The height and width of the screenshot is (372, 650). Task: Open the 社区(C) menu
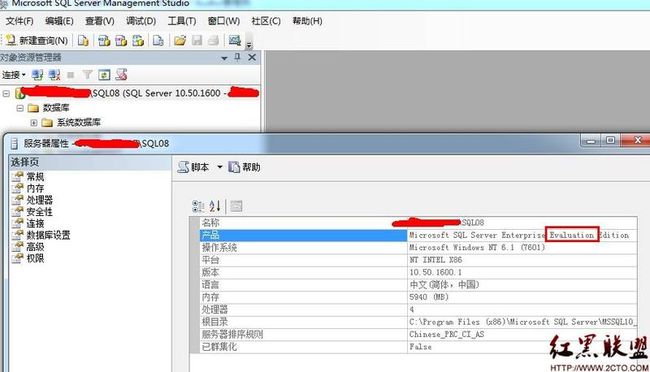coord(266,21)
